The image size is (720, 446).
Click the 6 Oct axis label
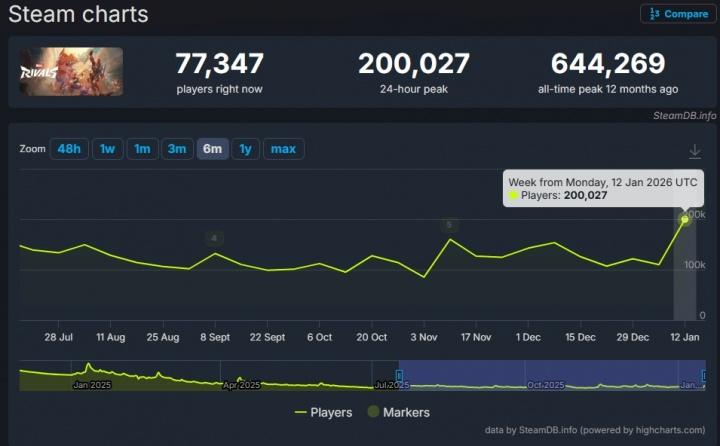click(x=320, y=337)
